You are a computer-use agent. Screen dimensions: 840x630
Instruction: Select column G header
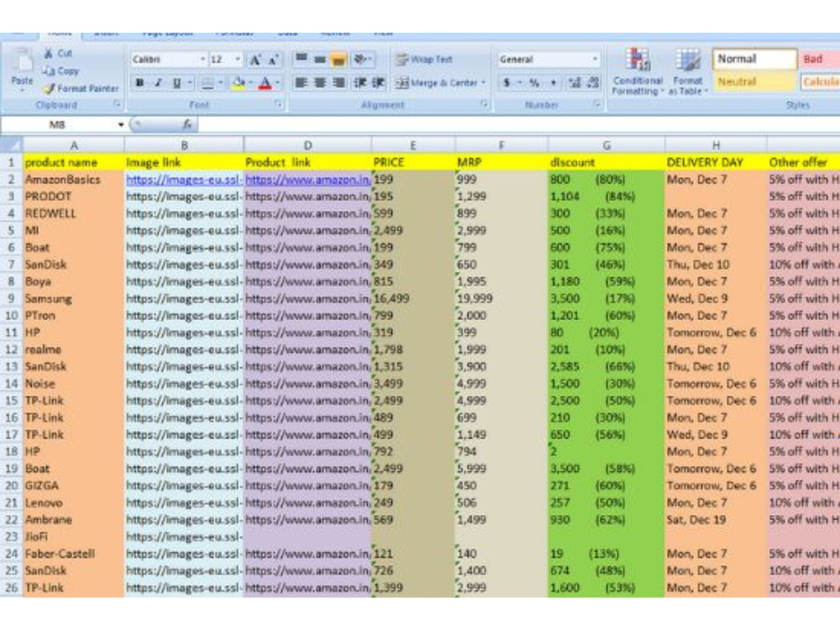(606, 145)
